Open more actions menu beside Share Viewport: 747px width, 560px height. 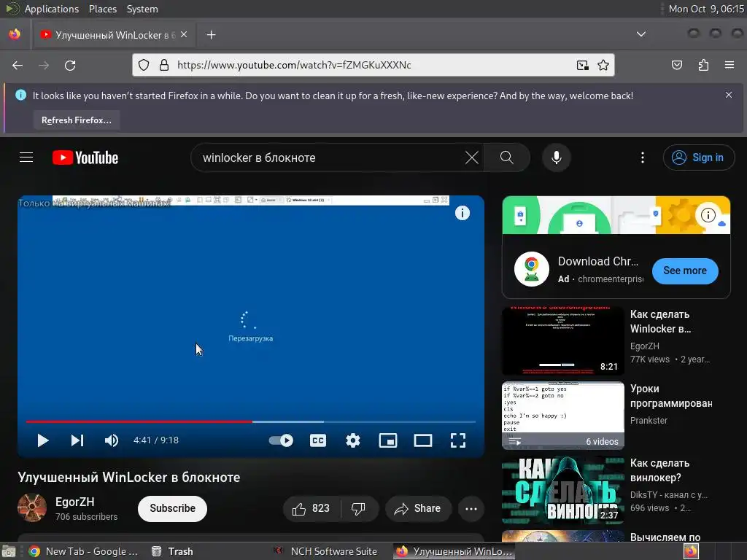coord(471,508)
